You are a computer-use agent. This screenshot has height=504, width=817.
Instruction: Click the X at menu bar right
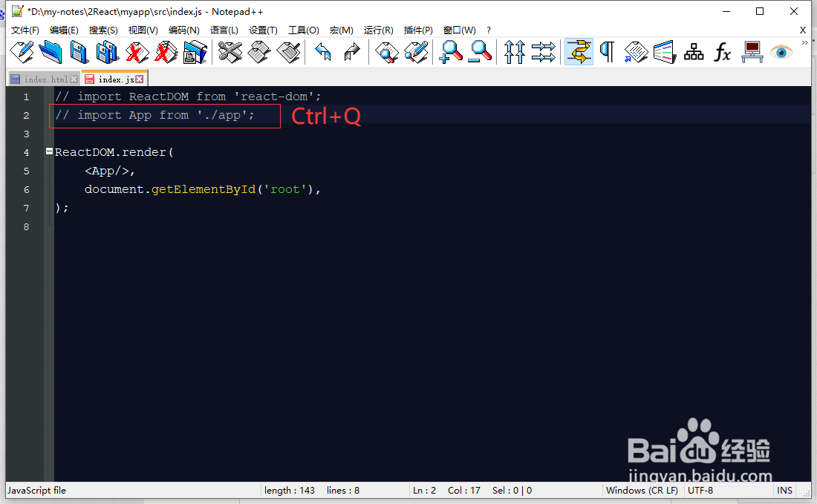(803, 30)
